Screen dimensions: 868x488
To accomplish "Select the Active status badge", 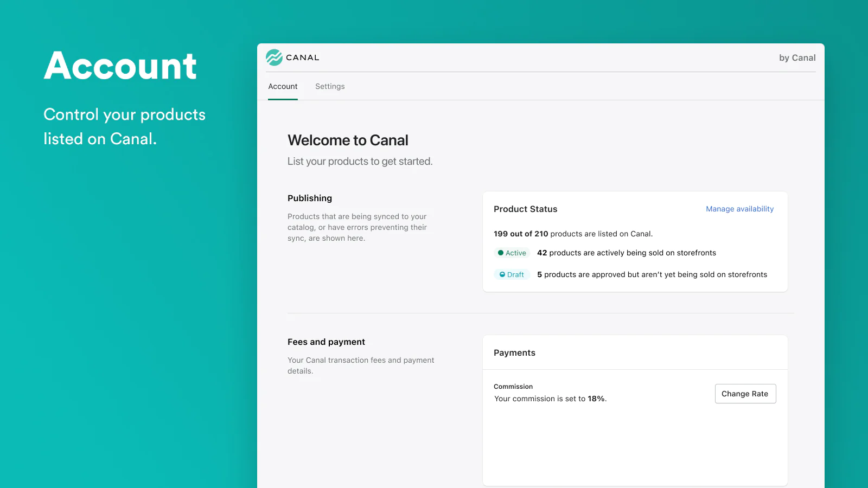I will 512,253.
